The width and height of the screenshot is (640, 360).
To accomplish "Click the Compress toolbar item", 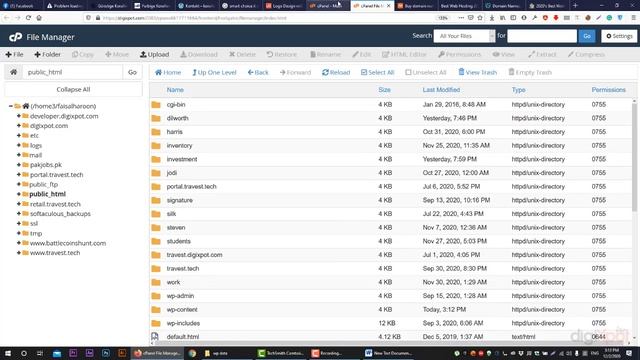I will pyautogui.click(x=586, y=54).
